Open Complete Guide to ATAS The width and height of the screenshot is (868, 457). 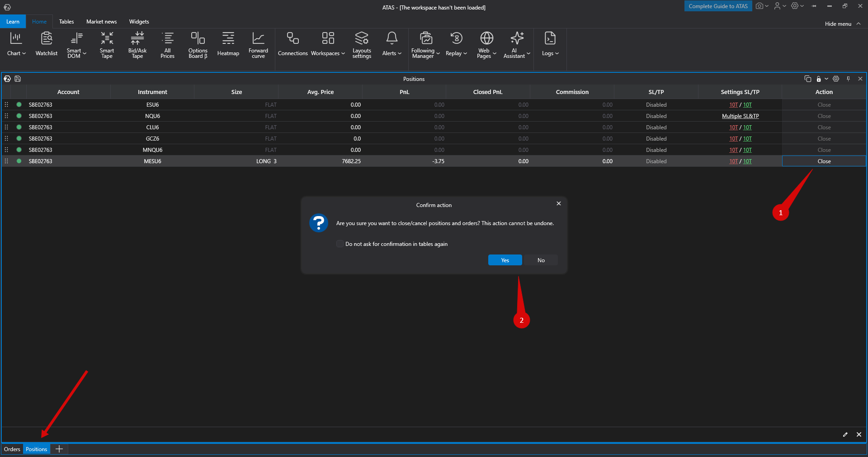(718, 6)
